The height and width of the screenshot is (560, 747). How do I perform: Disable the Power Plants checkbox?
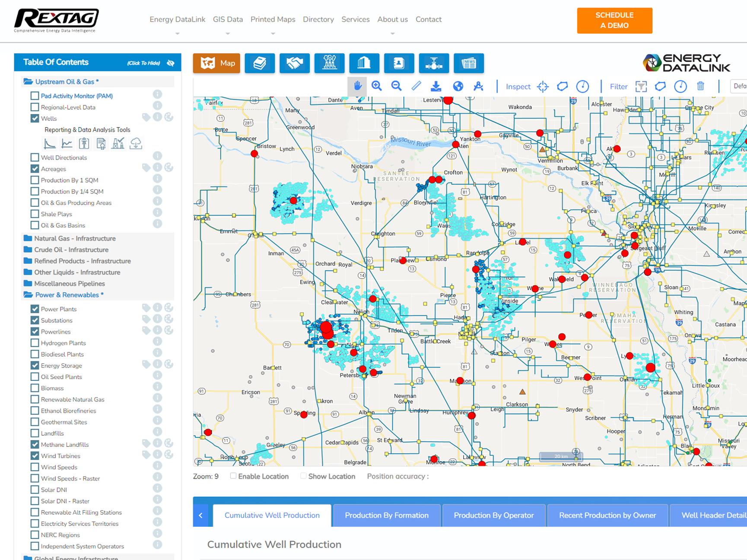click(x=35, y=309)
